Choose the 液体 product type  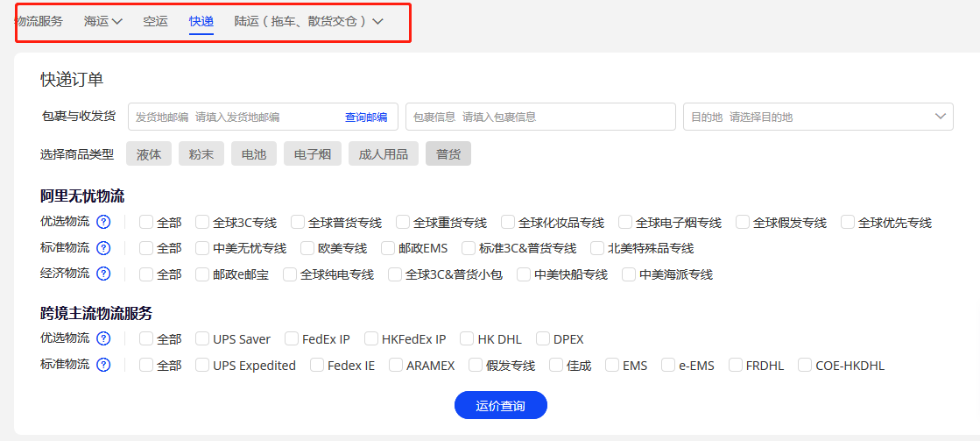(x=149, y=154)
